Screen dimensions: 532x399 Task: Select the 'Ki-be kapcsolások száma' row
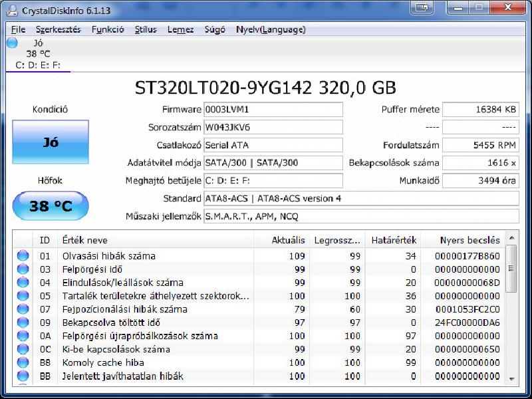259,348
